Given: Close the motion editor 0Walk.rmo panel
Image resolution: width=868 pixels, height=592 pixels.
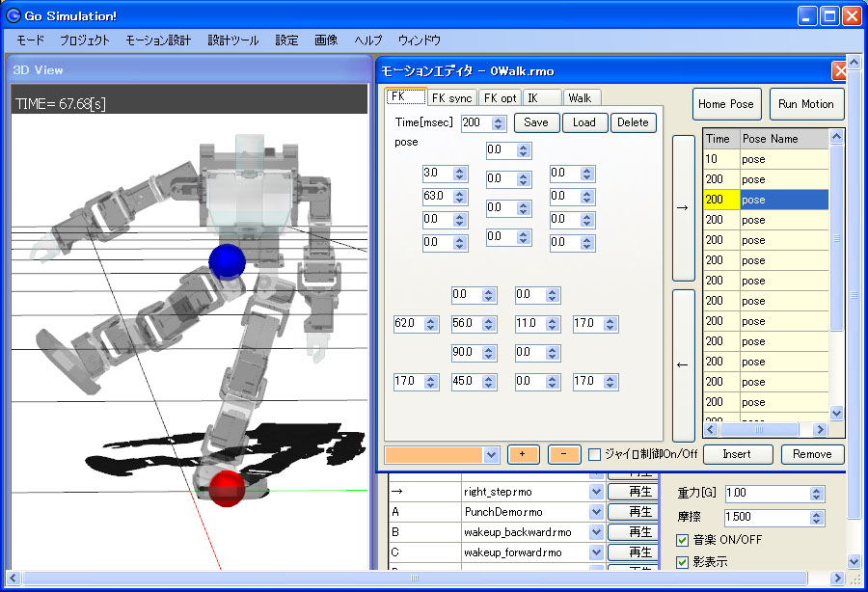Looking at the screenshot, I should click(x=839, y=71).
